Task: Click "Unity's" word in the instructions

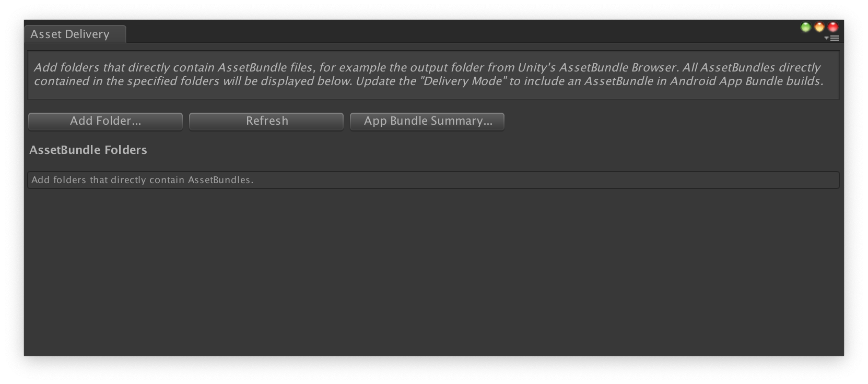Action: tap(536, 68)
